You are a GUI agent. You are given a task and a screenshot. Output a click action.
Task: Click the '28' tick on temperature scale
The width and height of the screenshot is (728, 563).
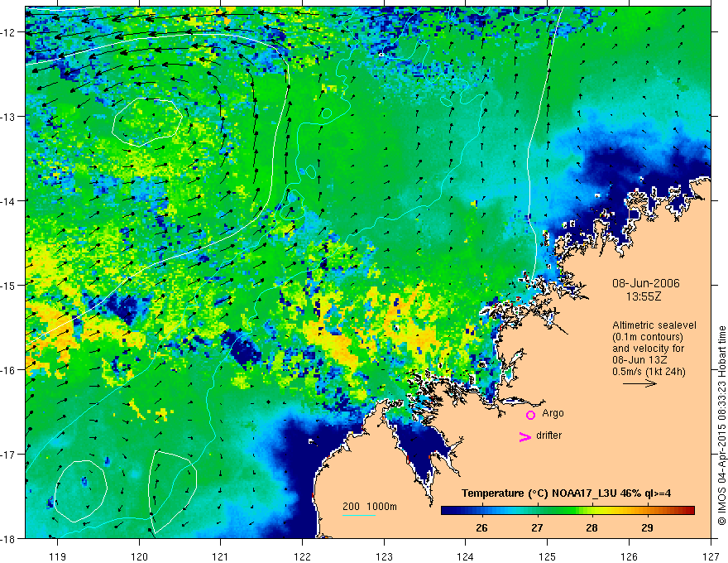pos(591,527)
